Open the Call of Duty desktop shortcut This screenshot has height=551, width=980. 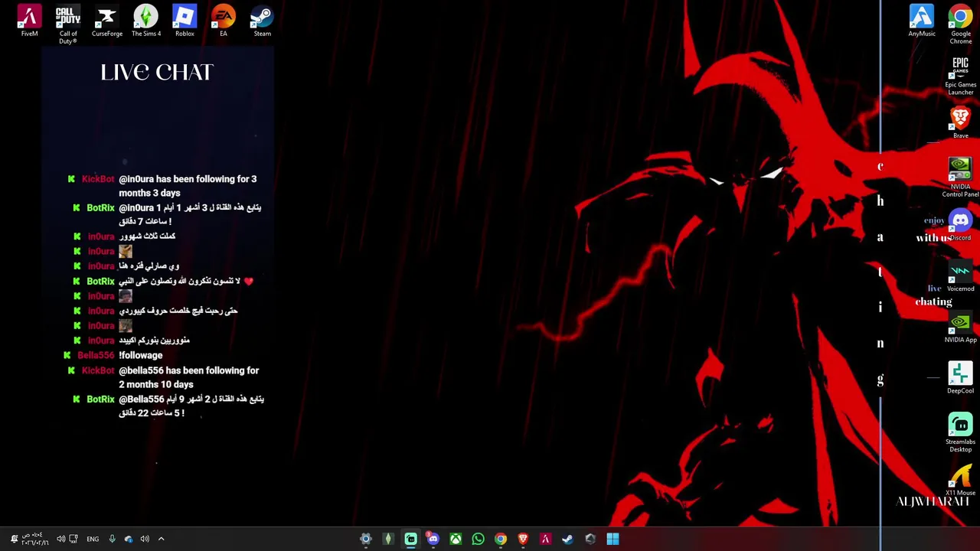point(68,24)
